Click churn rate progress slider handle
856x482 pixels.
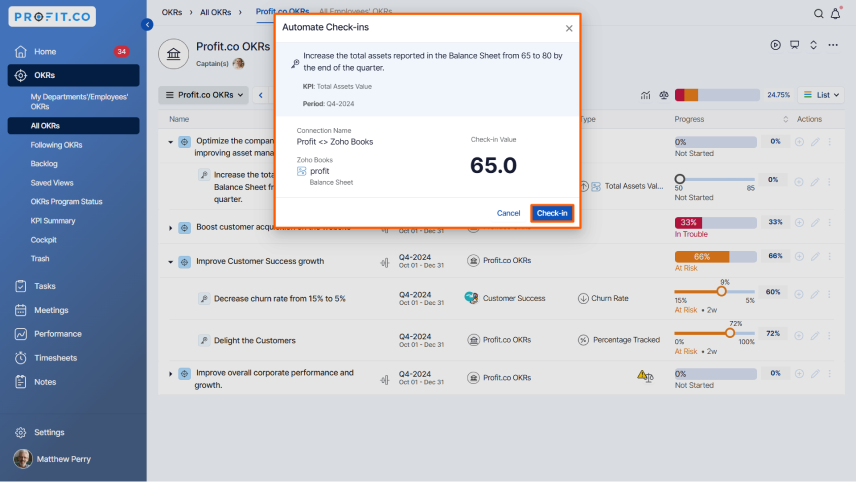click(721, 291)
